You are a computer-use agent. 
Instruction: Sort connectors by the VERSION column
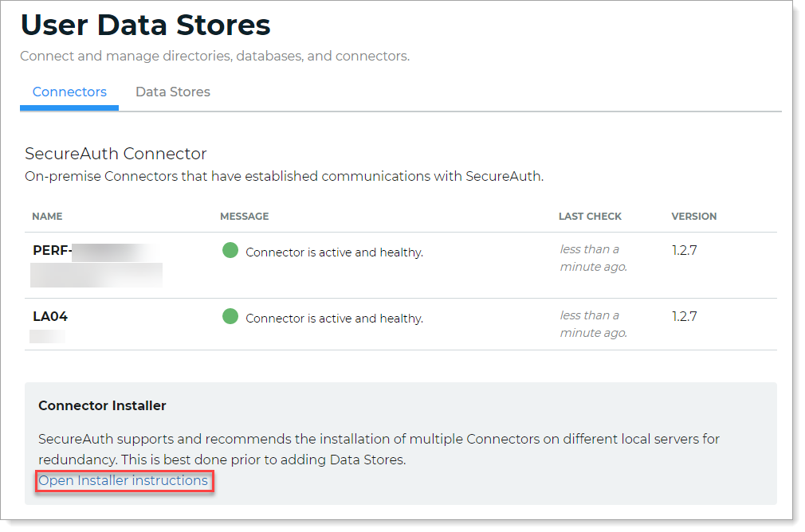[693, 216]
